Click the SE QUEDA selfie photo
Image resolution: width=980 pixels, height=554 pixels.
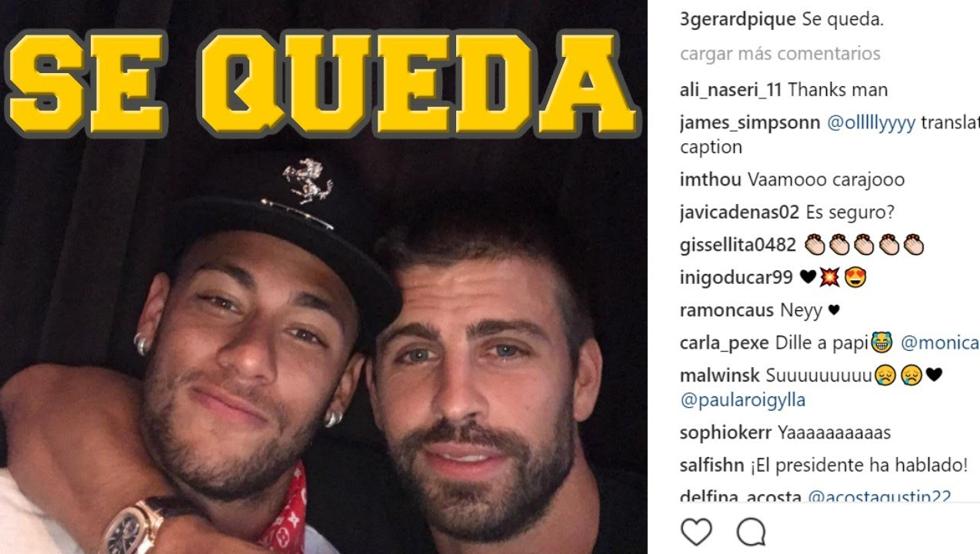324,277
